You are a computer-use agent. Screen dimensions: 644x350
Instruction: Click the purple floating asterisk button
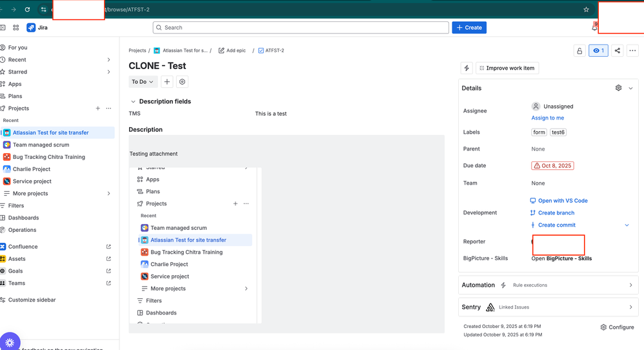[x=10, y=342]
